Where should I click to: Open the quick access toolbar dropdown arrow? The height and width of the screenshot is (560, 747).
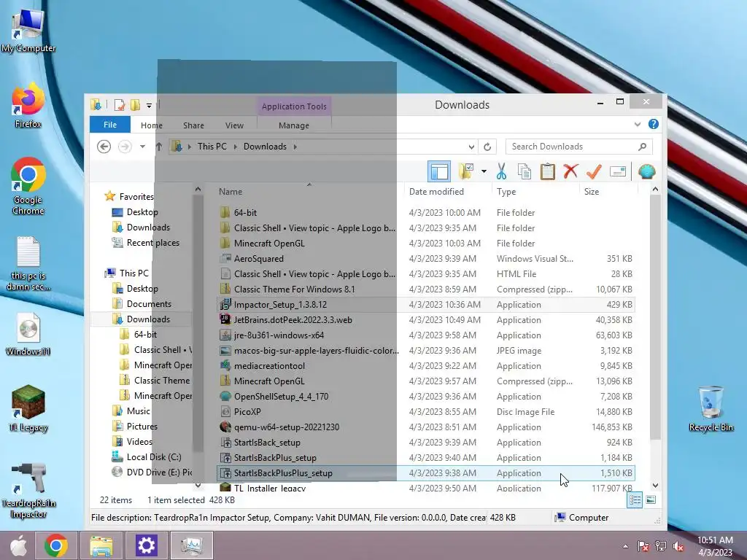[x=149, y=105]
